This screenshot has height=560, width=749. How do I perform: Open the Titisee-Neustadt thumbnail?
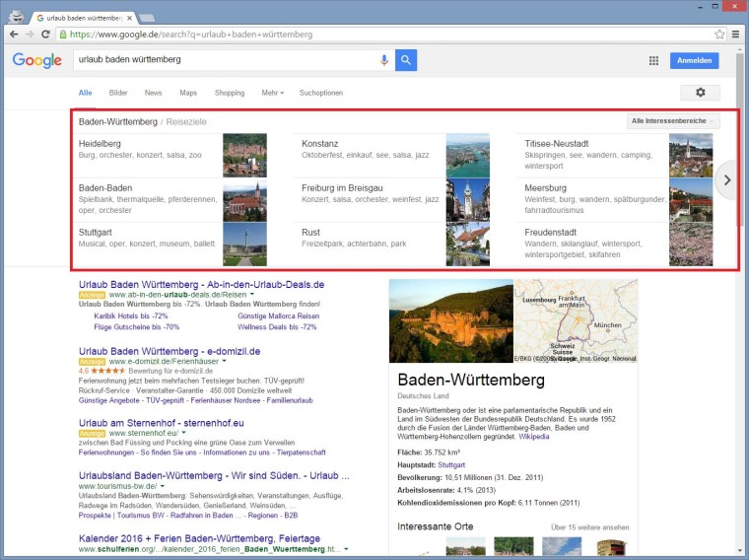click(x=691, y=156)
